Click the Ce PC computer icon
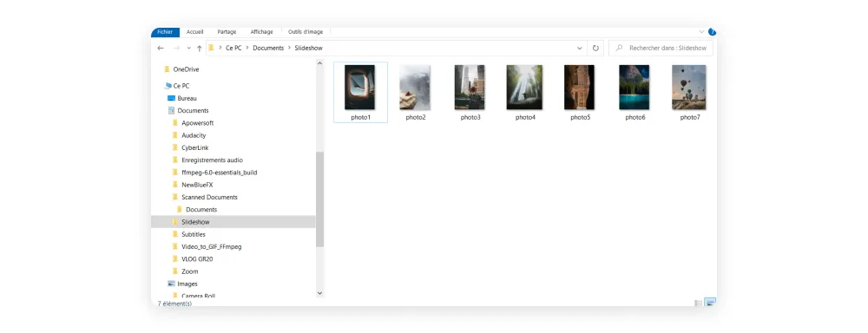 (x=168, y=86)
